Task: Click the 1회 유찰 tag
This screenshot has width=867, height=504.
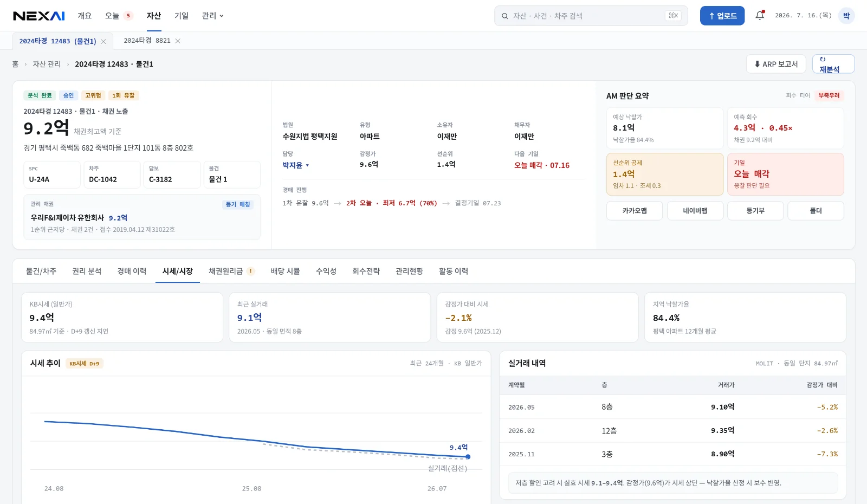Action: coord(124,95)
